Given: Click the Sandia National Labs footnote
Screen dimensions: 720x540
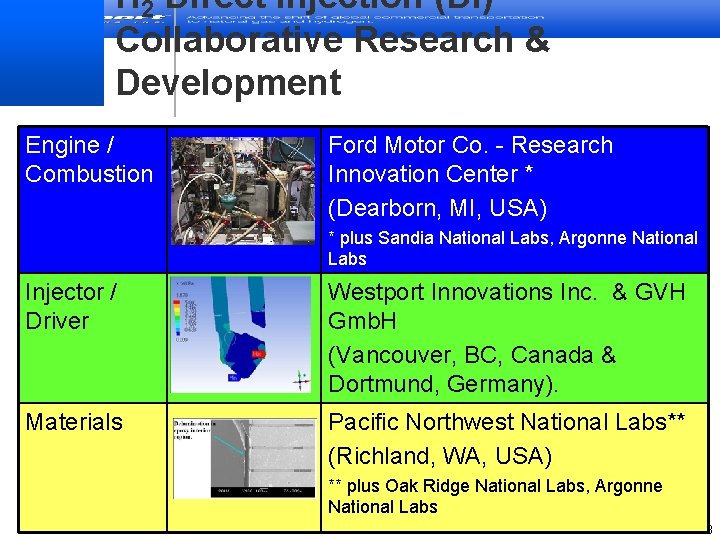Looking at the screenshot, I should point(513,248).
